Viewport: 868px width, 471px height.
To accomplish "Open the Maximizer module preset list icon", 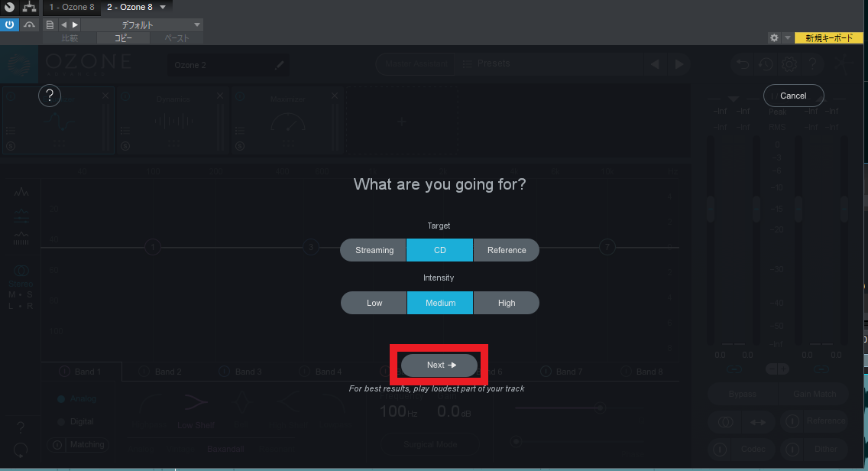I will point(240,131).
